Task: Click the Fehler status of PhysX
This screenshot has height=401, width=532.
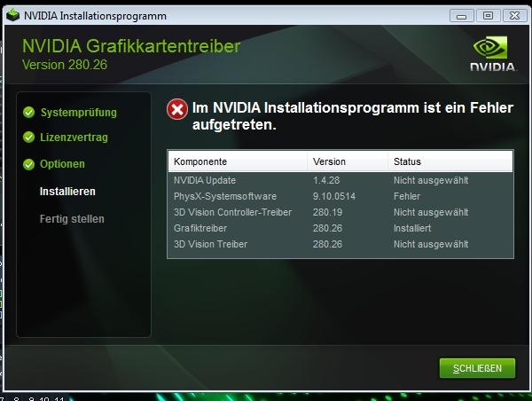Action: tap(407, 196)
